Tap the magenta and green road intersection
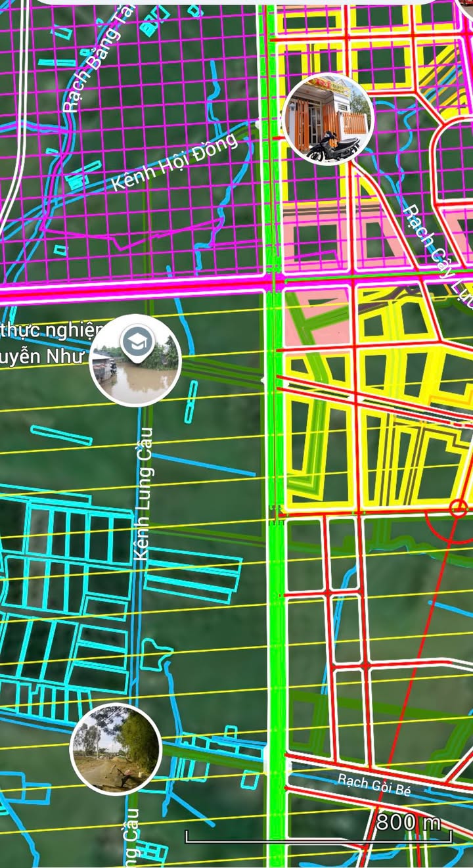This screenshot has height=868, width=473. [x=274, y=283]
